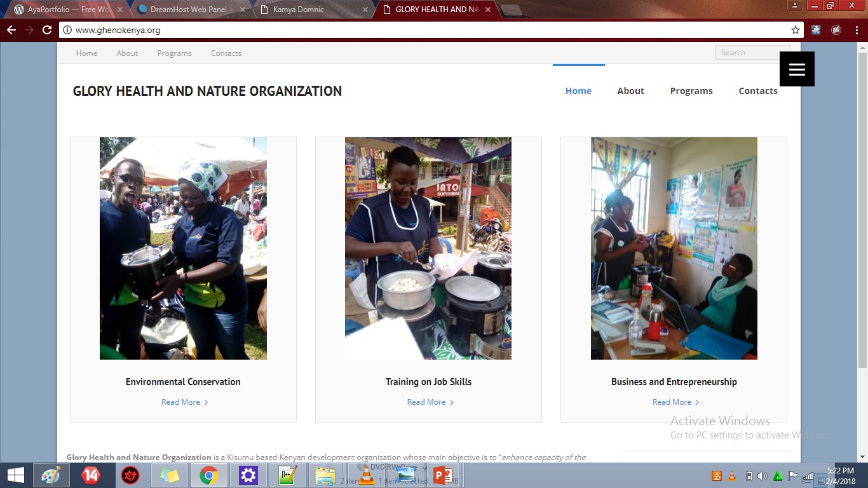Open Sticky Notes from the taskbar
Viewport: 868px width, 488px height.
[170, 475]
